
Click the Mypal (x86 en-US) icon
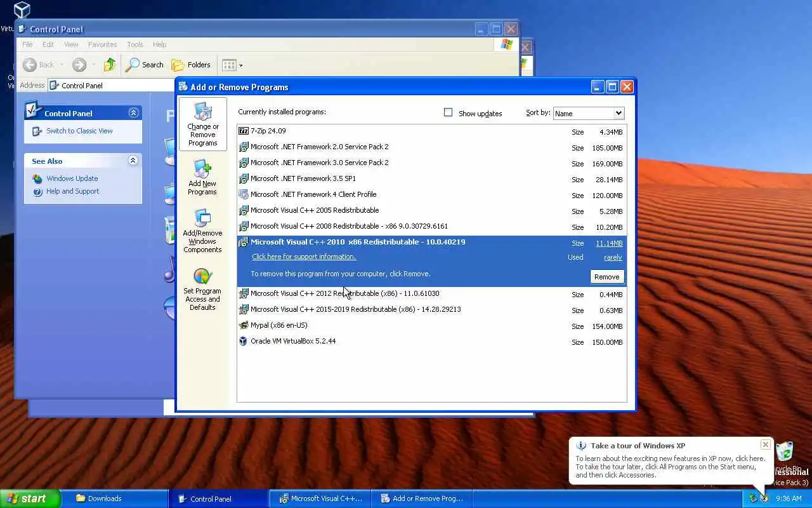[244, 325]
